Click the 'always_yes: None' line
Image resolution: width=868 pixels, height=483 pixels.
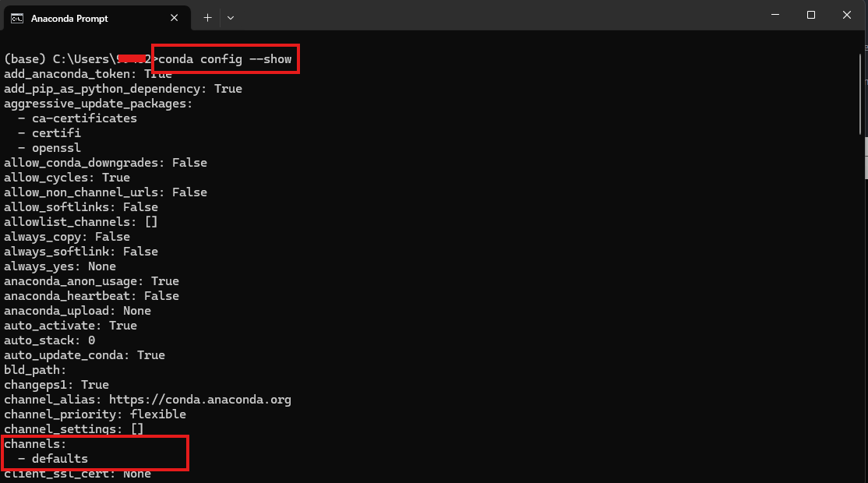(x=60, y=266)
